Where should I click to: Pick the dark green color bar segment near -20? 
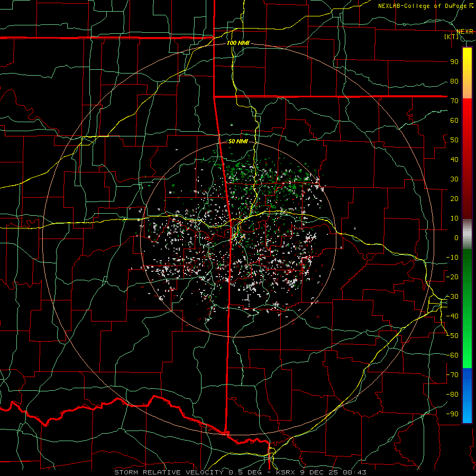coord(467,273)
